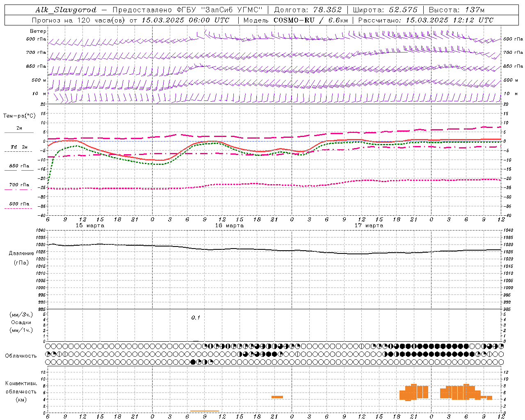
Task: Click the 0.1 precipitation amount value
Action: pyautogui.click(x=196, y=317)
